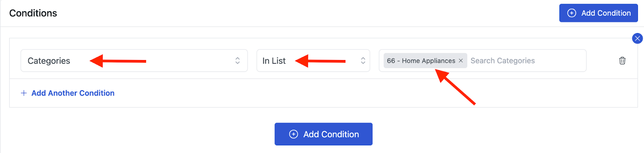Click the plus icon beside Add Another Condition

click(x=24, y=93)
